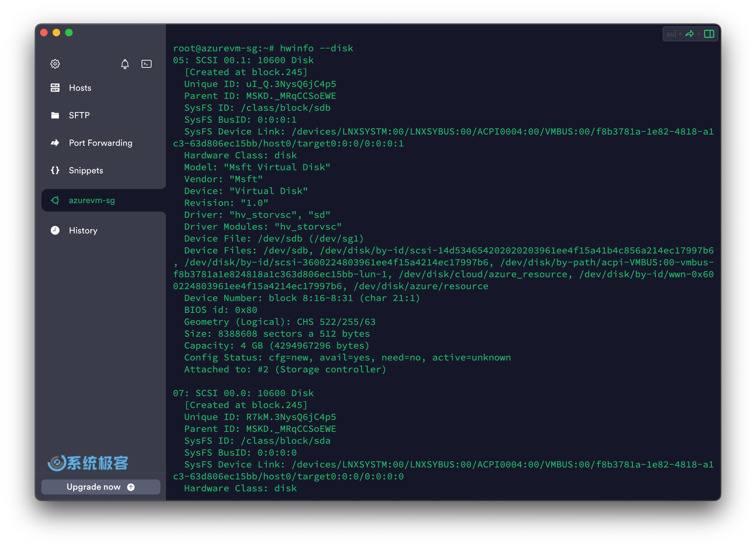This screenshot has width=756, height=547.
Task: Click the SFTP folder icon
Action: (55, 115)
